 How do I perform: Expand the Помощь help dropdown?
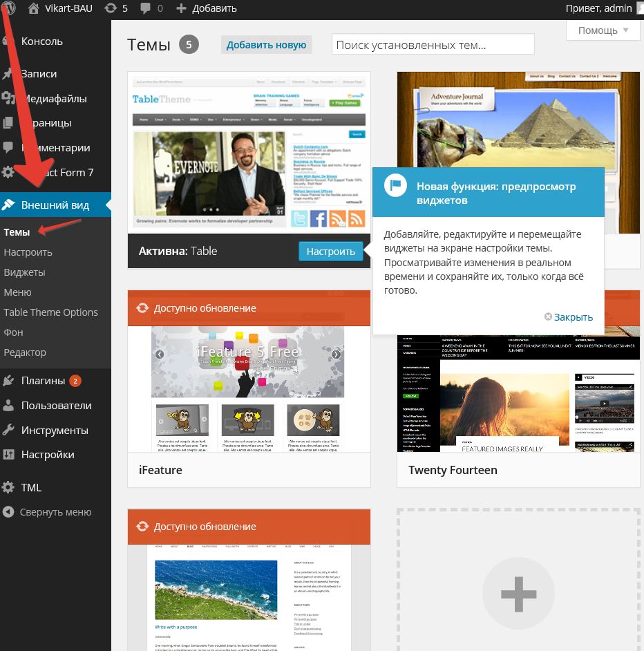[x=603, y=30]
